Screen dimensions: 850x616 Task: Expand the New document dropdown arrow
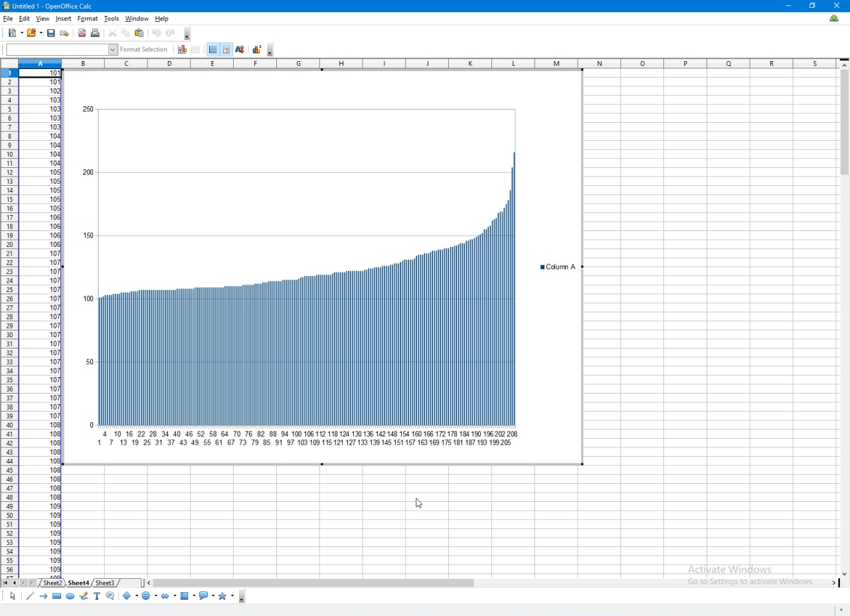(21, 33)
